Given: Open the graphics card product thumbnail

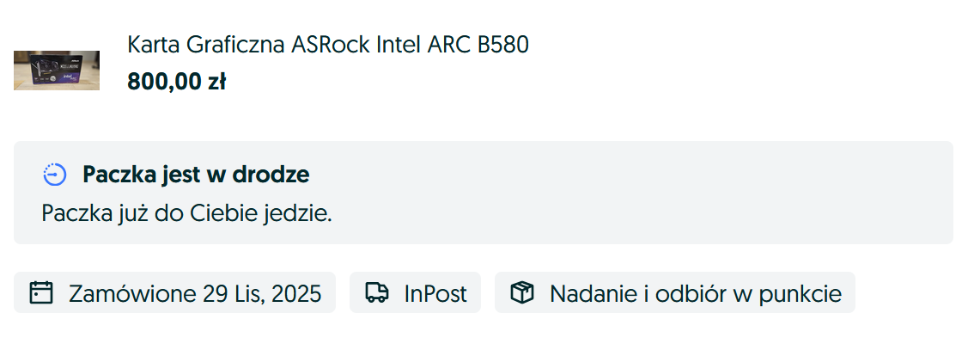Looking at the screenshot, I should coord(57,71).
